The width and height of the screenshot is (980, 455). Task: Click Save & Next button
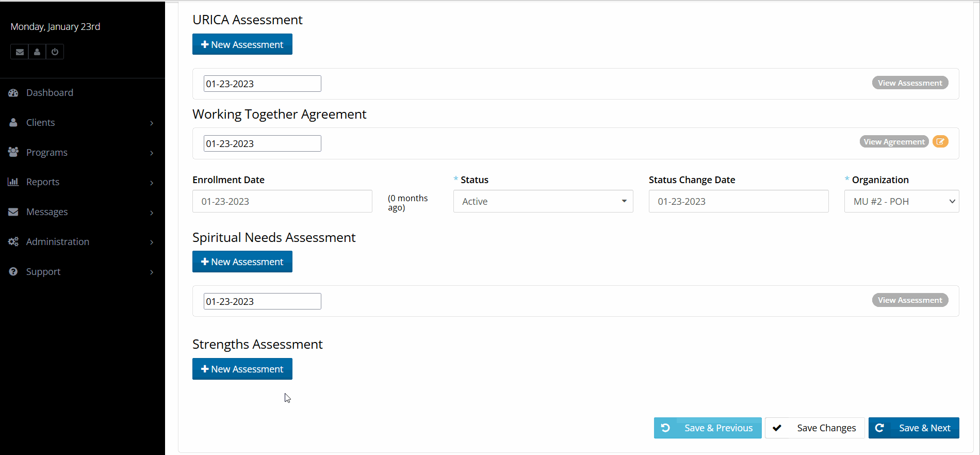click(913, 428)
